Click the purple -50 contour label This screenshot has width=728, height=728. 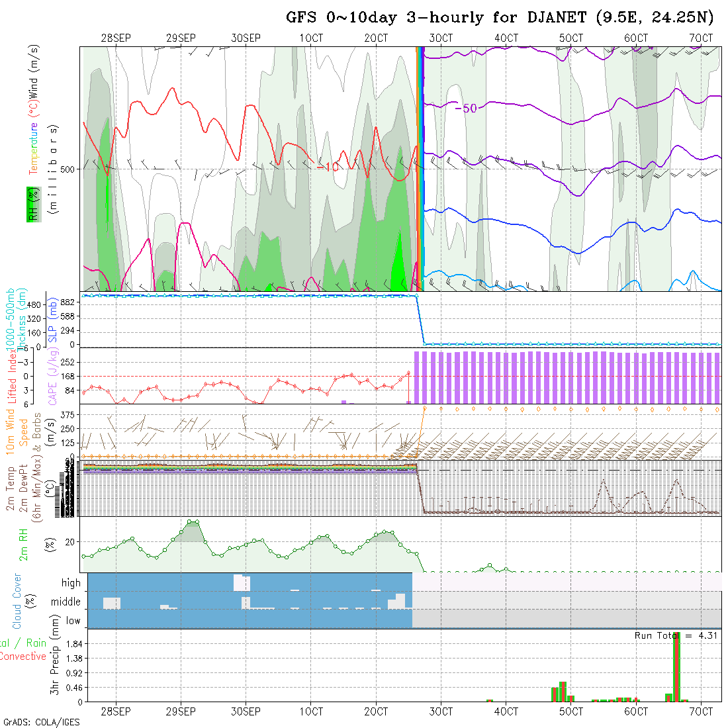click(465, 109)
